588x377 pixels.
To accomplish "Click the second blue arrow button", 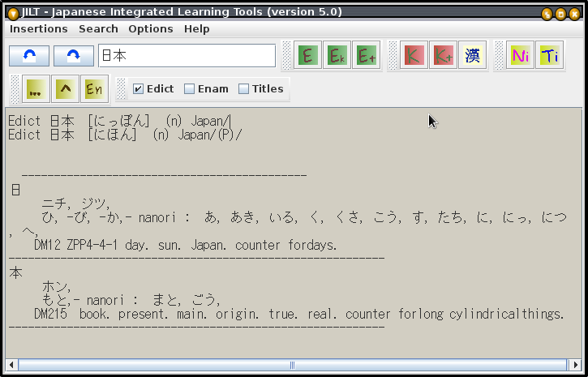I will coord(74,56).
